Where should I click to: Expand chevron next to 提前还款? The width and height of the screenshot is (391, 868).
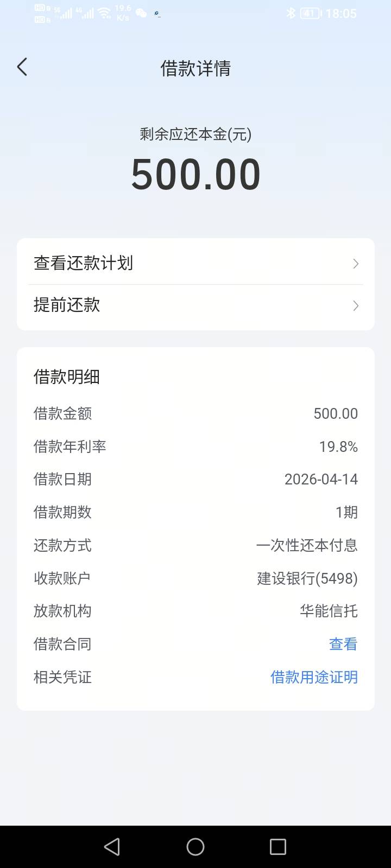tap(356, 306)
